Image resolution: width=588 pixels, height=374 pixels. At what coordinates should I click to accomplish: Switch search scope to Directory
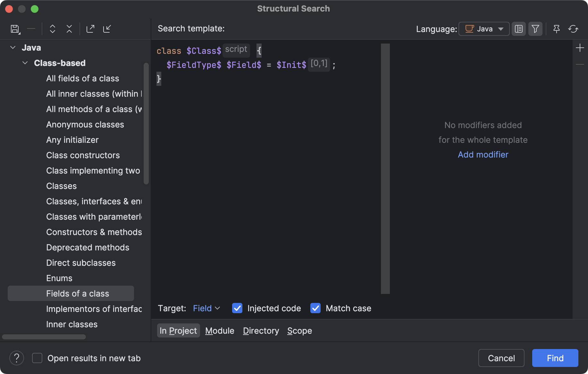[x=261, y=330]
